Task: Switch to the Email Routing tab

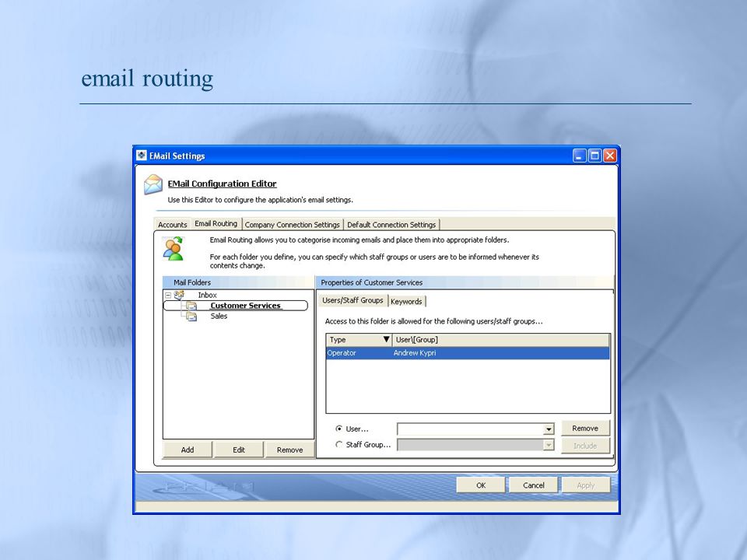Action: pos(216,224)
